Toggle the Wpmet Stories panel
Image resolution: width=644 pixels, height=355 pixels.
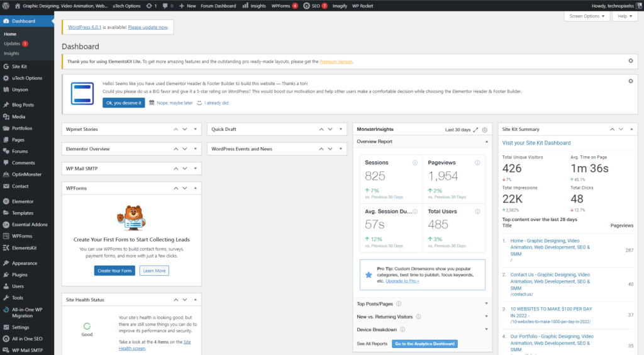point(196,129)
